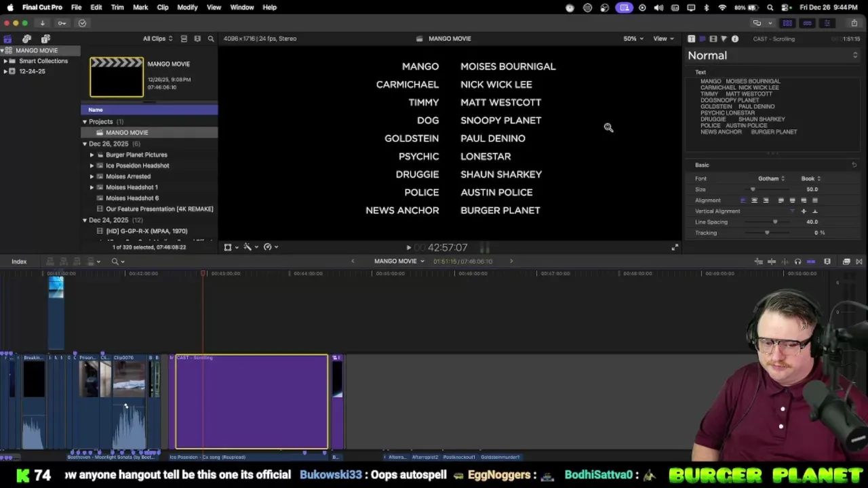Viewport: 868px width, 488px height.
Task: Adjust the text Size slider
Action: (x=752, y=190)
